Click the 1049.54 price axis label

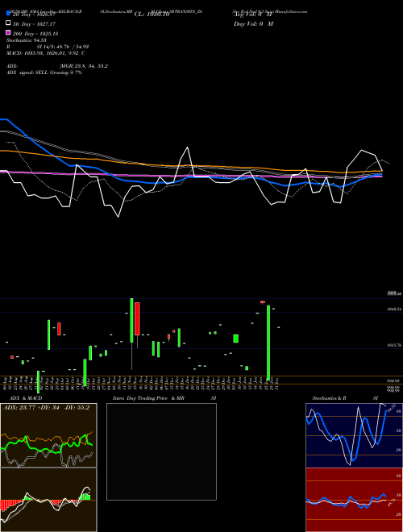[x=394, y=310]
